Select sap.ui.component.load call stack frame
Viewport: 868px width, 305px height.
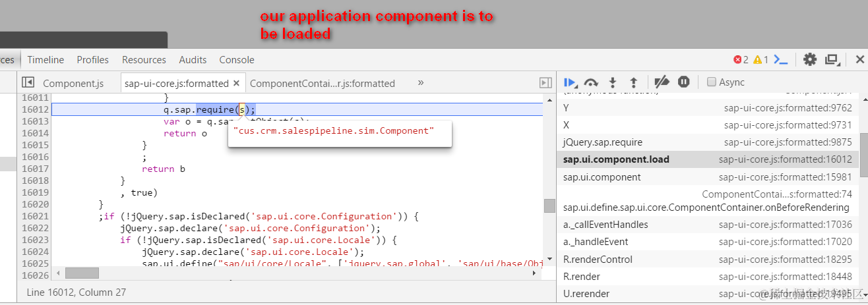(x=708, y=159)
